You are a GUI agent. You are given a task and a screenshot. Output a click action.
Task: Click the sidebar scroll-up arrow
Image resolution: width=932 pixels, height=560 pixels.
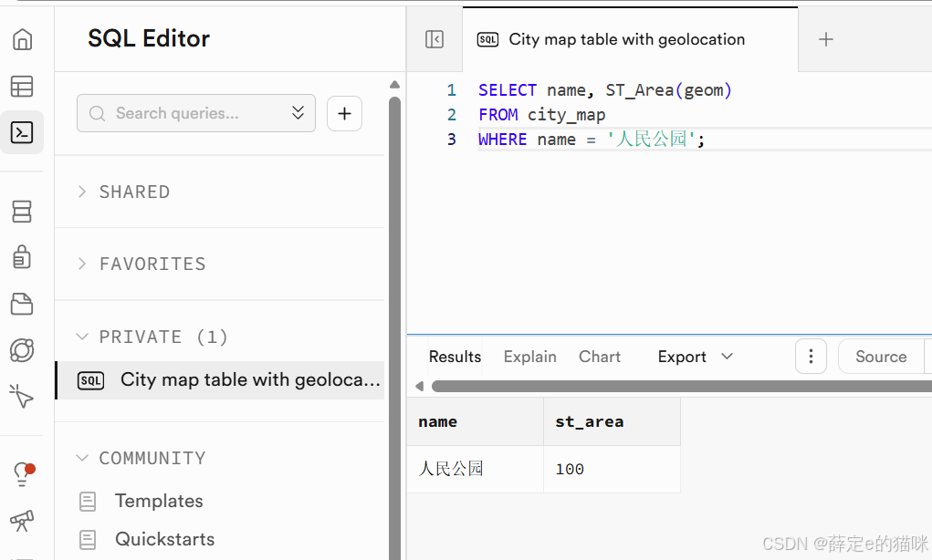(x=394, y=84)
